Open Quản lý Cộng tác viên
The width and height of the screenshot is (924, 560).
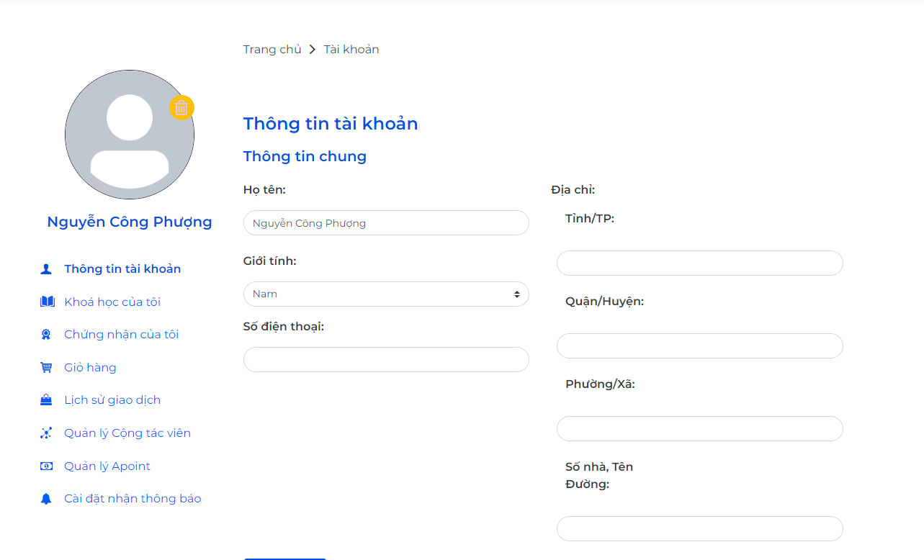tap(127, 433)
